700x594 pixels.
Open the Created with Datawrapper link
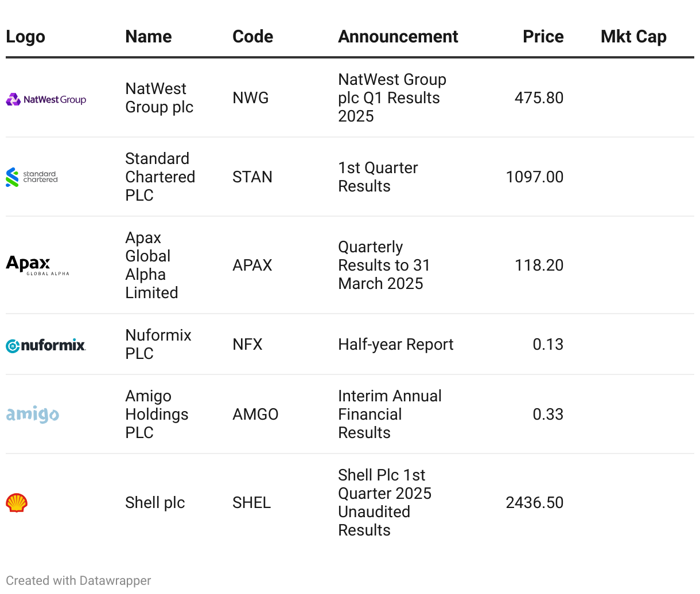(x=79, y=581)
